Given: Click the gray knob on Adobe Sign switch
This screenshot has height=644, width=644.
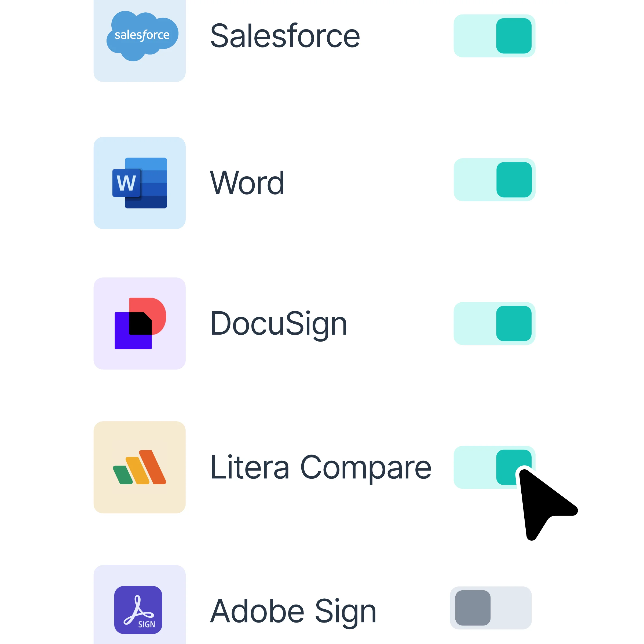Looking at the screenshot, I should click(x=473, y=608).
